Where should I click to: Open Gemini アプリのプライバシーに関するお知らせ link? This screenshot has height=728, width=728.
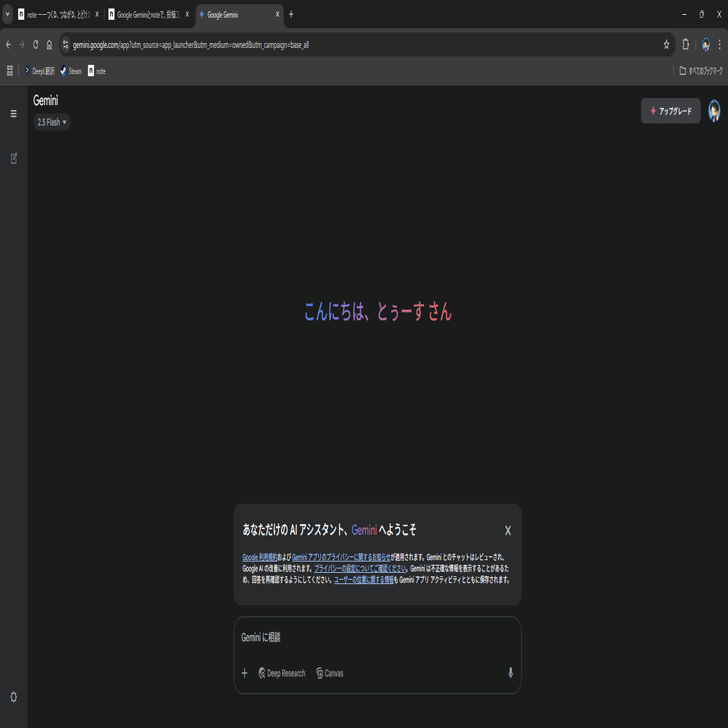point(341,557)
